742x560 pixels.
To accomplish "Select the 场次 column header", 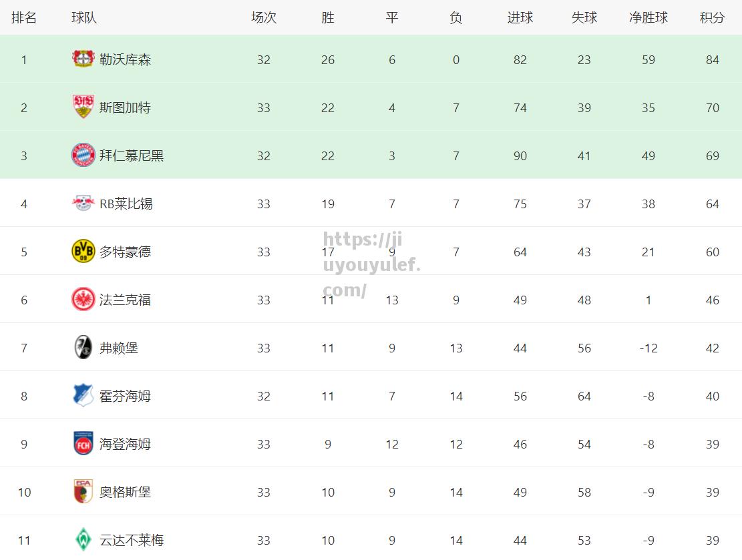I will point(264,17).
